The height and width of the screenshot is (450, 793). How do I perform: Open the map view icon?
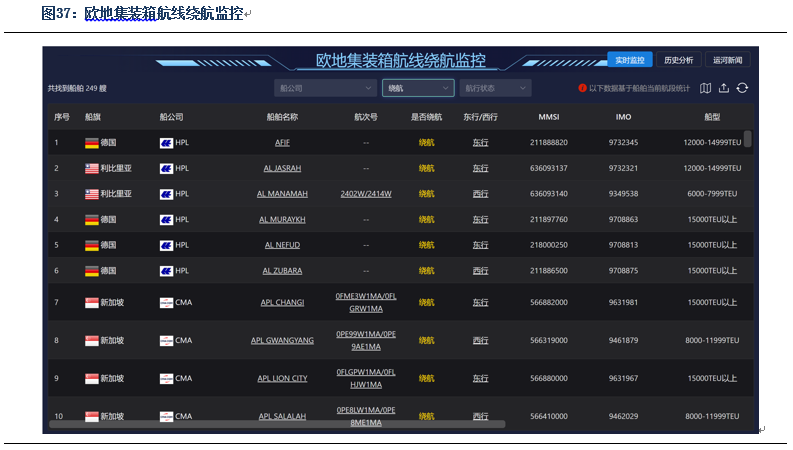705,88
